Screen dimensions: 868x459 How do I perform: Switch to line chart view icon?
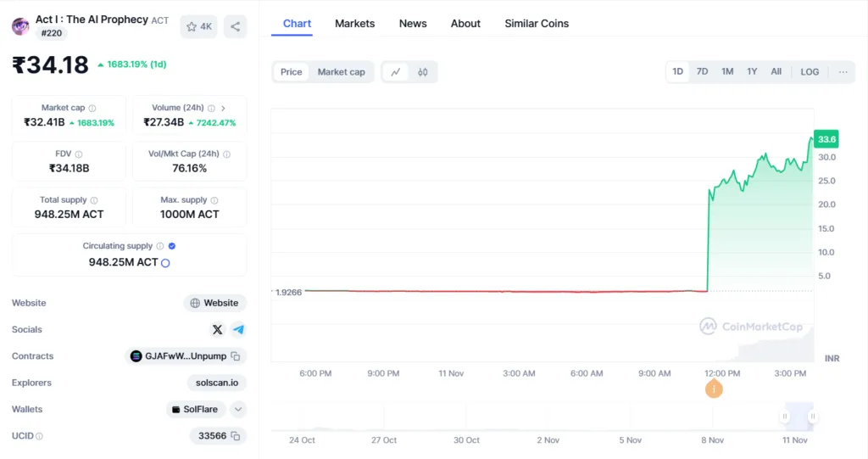click(396, 72)
